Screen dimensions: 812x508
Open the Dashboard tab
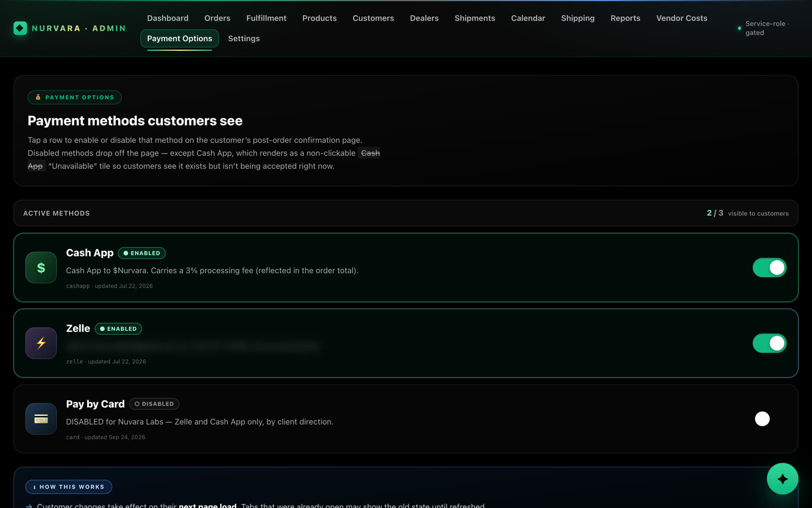[167, 18]
